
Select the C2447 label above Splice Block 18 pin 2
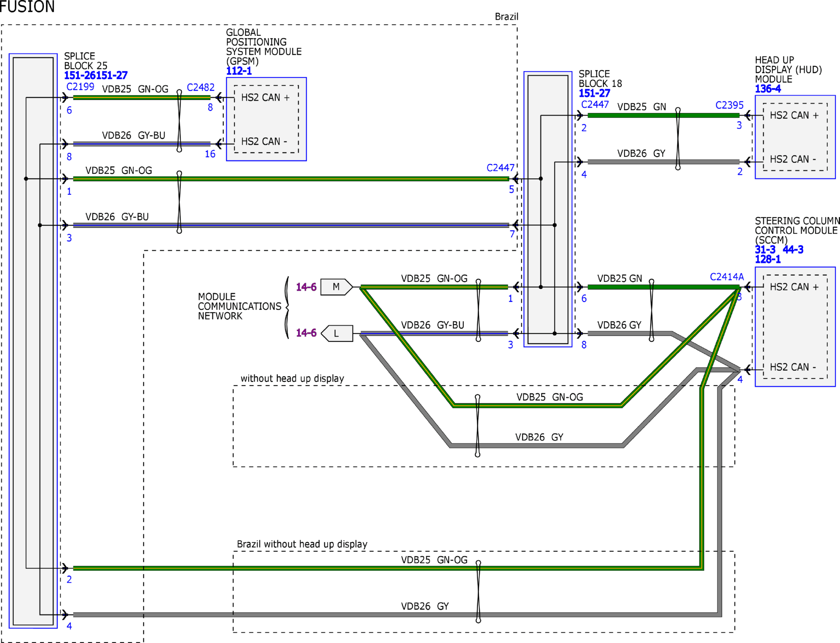coord(595,105)
